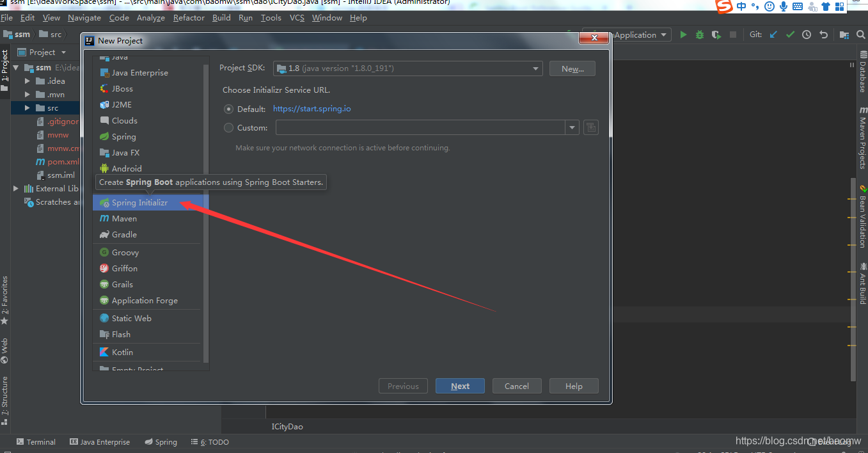Open the Navigate menu

84,18
